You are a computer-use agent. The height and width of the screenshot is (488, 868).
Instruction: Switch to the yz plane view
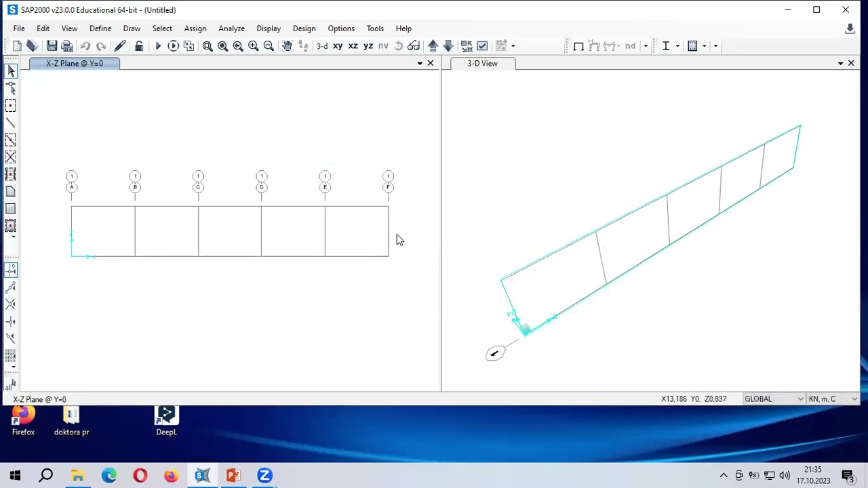(x=368, y=46)
